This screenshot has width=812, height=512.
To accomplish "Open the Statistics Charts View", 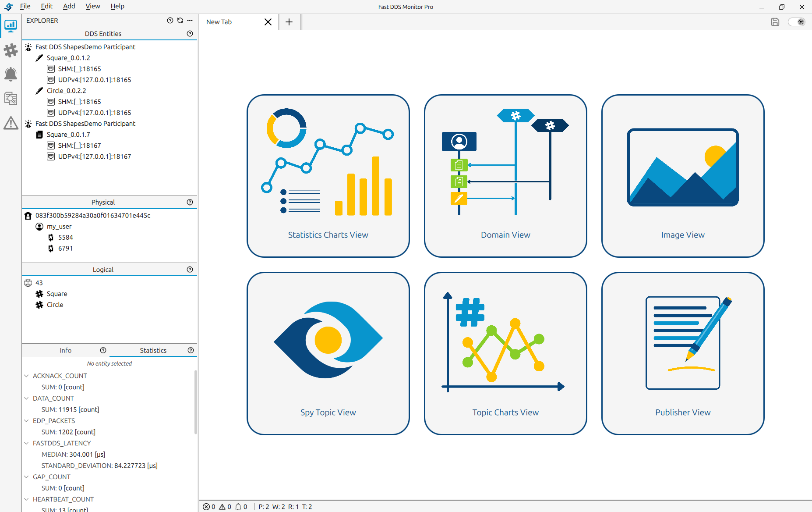I will pos(328,176).
